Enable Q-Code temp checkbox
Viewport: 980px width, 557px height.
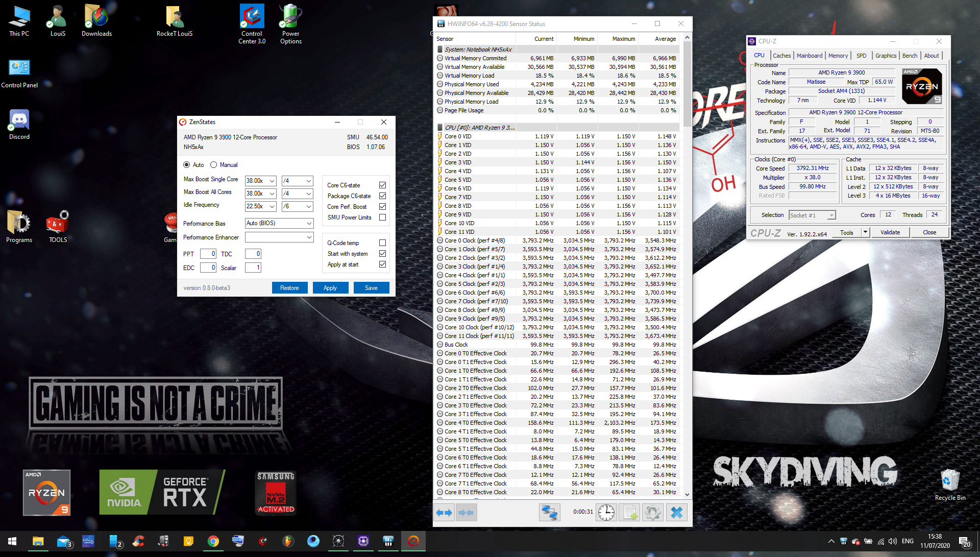click(x=382, y=243)
